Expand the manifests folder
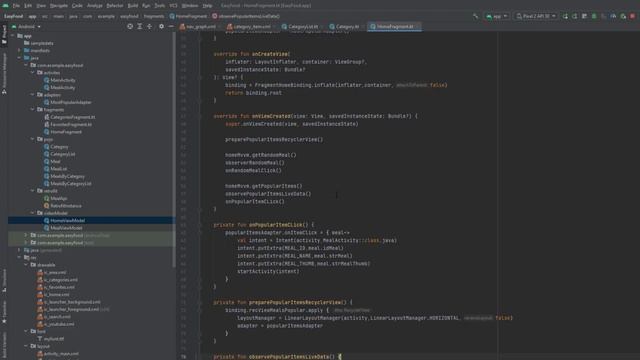 (x=19, y=51)
